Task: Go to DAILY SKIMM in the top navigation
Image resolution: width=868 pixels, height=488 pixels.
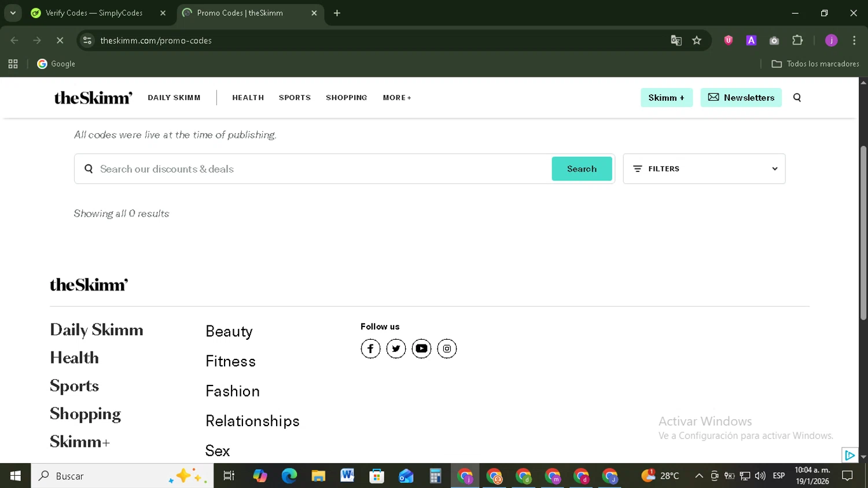Action: [x=174, y=98]
